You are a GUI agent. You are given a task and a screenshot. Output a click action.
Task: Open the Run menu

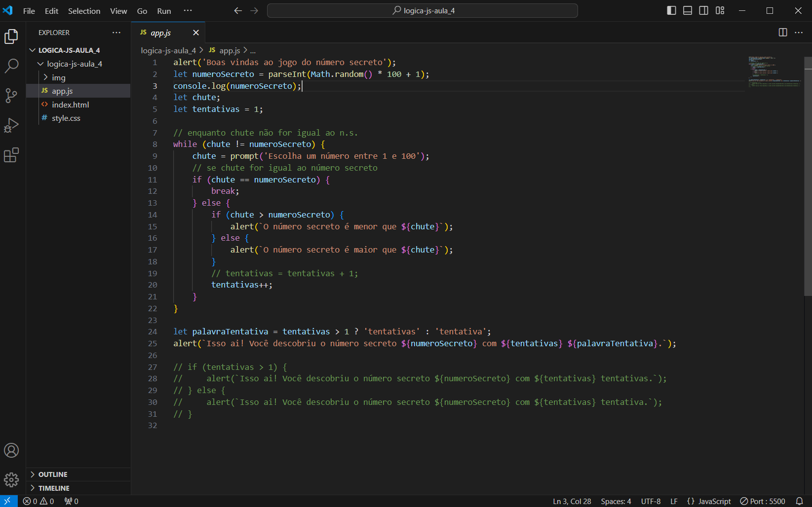tap(164, 11)
